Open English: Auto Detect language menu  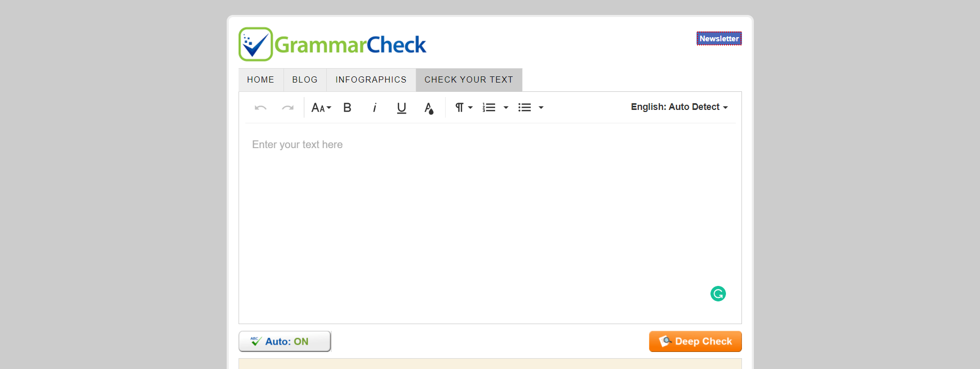(679, 107)
